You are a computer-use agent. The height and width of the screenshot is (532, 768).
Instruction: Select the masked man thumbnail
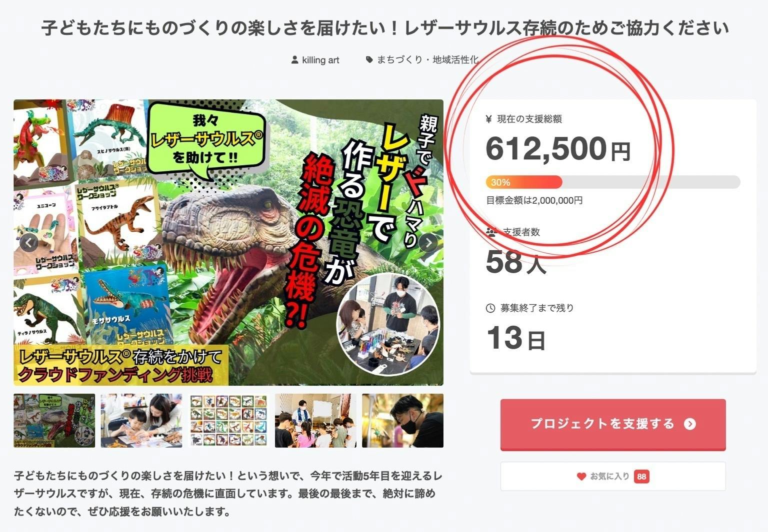(402, 421)
